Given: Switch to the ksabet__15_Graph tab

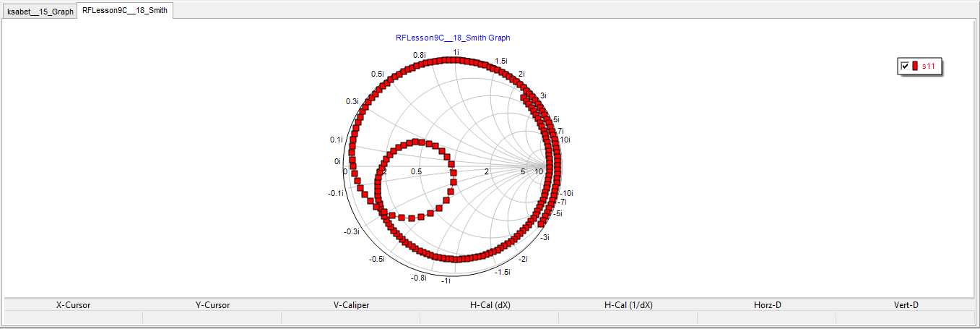Looking at the screenshot, I should point(40,12).
